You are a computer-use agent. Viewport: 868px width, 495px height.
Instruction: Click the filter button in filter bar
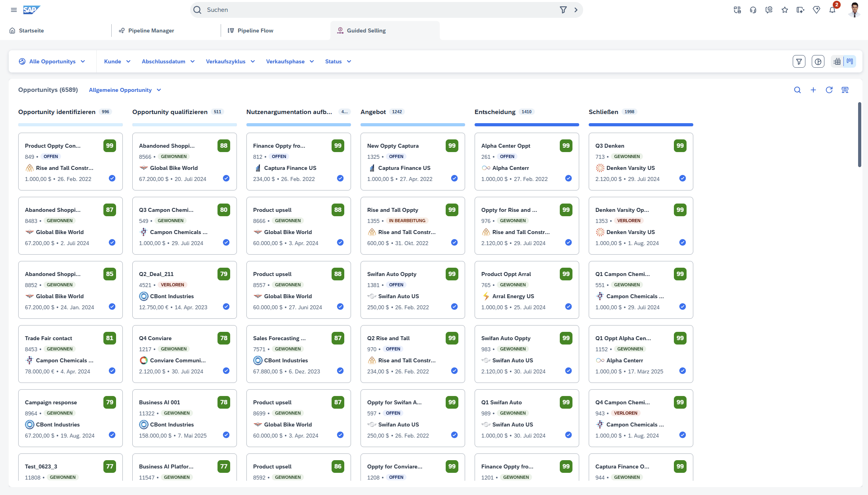(x=799, y=61)
